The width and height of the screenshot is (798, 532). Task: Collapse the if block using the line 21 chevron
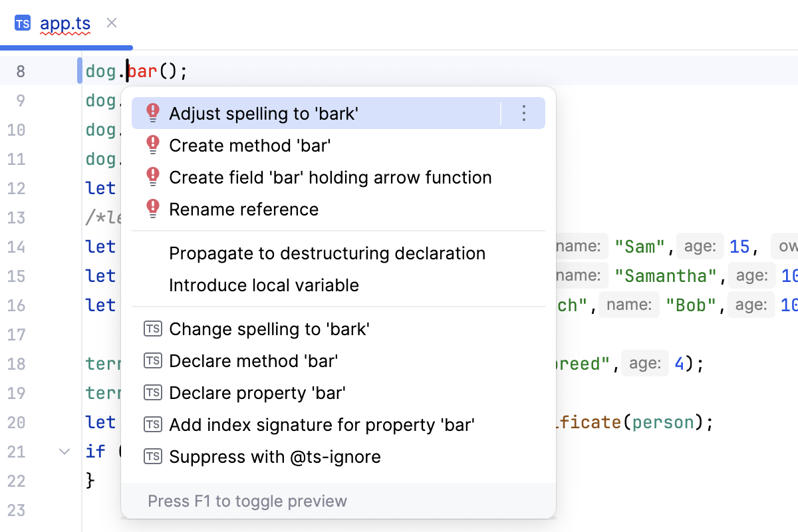point(64,451)
